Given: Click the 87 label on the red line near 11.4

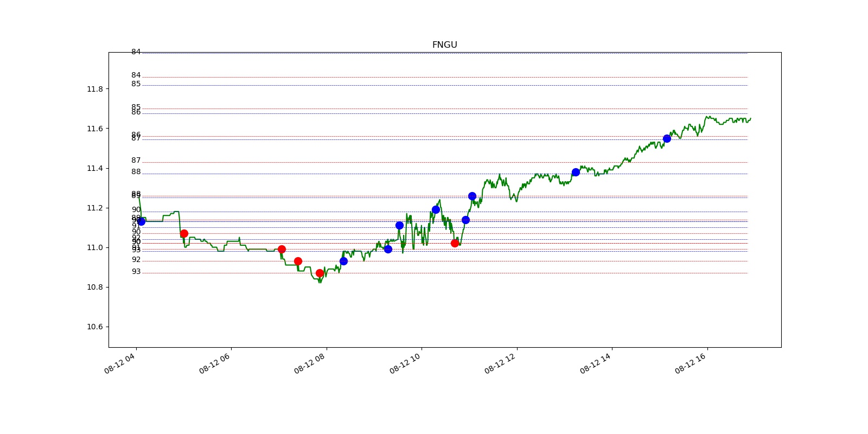Looking at the screenshot, I should coord(136,161).
